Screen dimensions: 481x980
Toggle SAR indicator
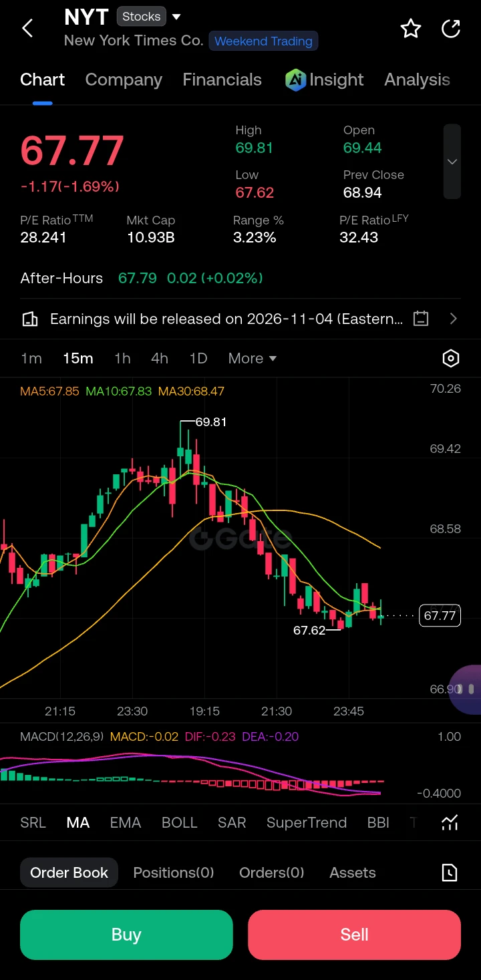pos(232,822)
